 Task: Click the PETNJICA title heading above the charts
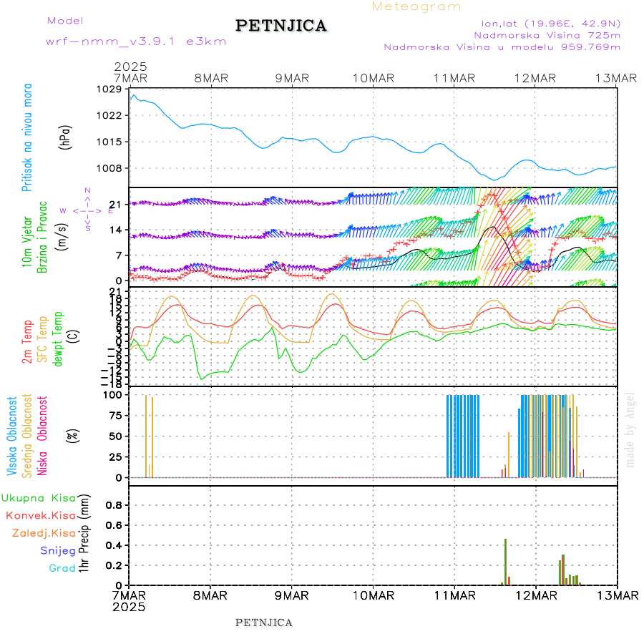pyautogui.click(x=281, y=26)
